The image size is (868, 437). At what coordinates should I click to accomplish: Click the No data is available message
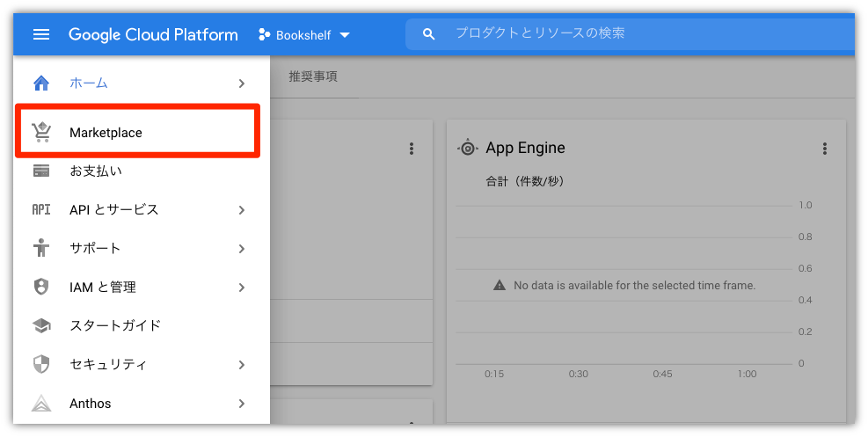634,286
